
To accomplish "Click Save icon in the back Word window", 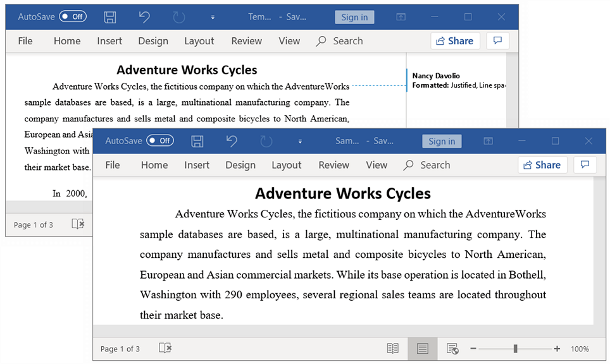I will [x=110, y=17].
